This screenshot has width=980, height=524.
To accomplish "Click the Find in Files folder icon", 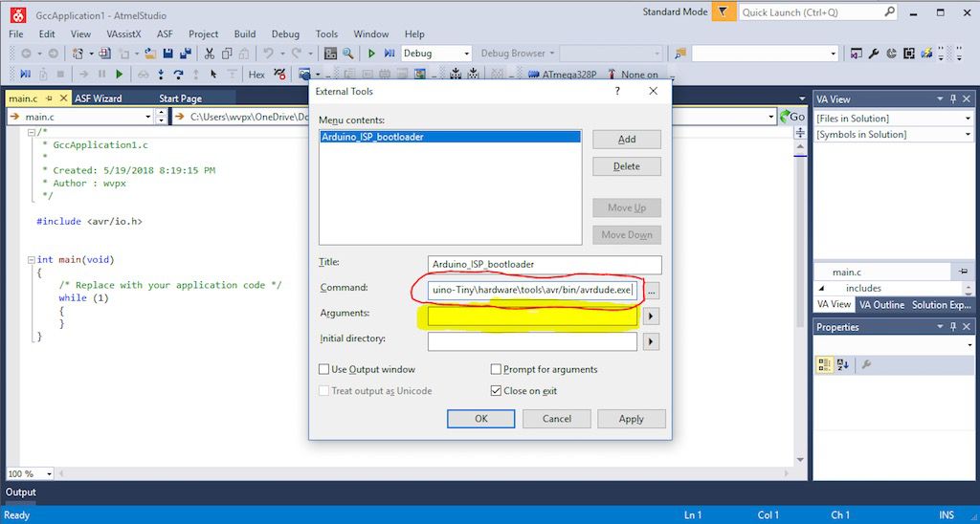I will [x=680, y=54].
